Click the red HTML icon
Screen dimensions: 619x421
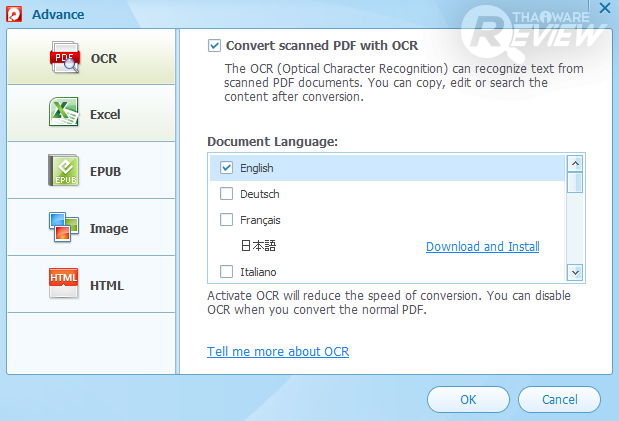click(x=64, y=283)
